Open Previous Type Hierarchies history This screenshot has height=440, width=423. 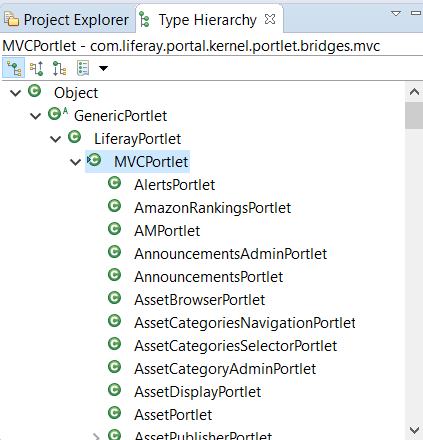83,68
